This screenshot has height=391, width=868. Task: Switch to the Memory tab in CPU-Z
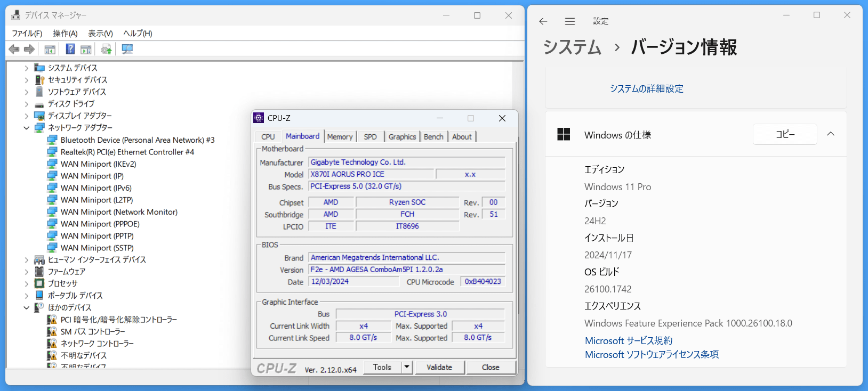(340, 137)
